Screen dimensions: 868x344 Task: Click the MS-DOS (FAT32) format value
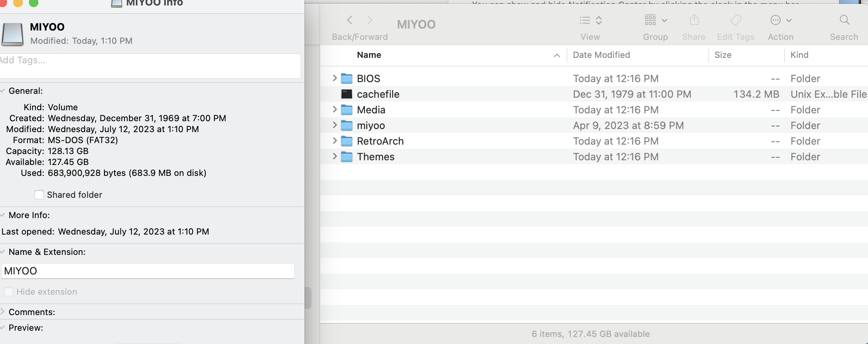click(83, 140)
